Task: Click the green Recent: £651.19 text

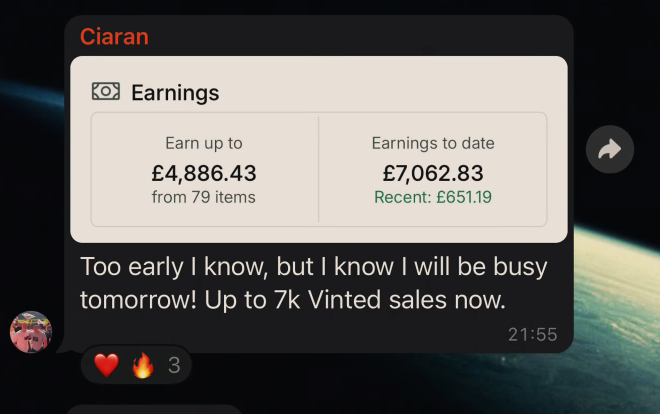Action: pyautogui.click(x=433, y=197)
